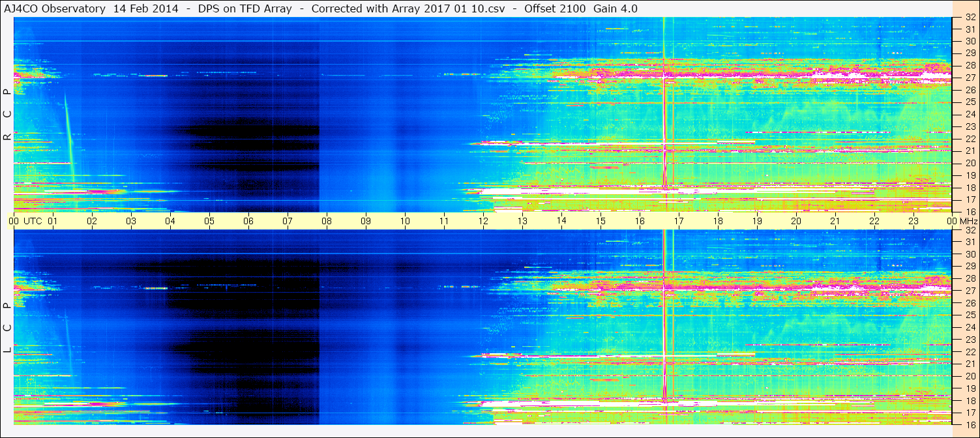Select the 06 hour mark on the time axis
980x438 pixels.
[248, 221]
